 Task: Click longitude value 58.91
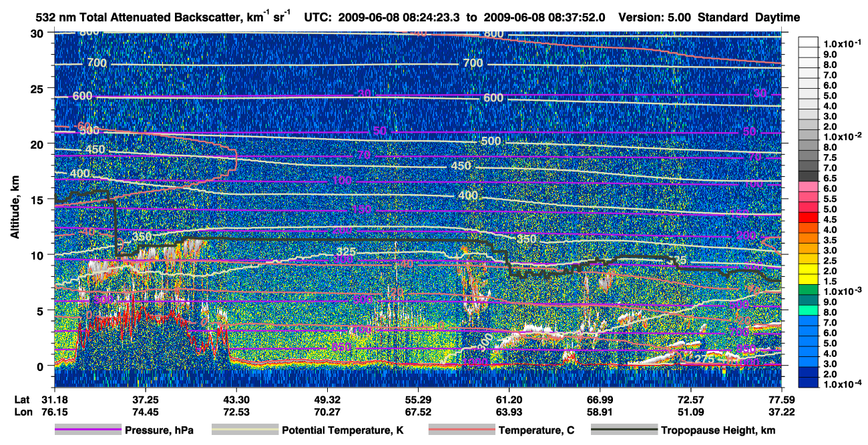pyautogui.click(x=599, y=412)
